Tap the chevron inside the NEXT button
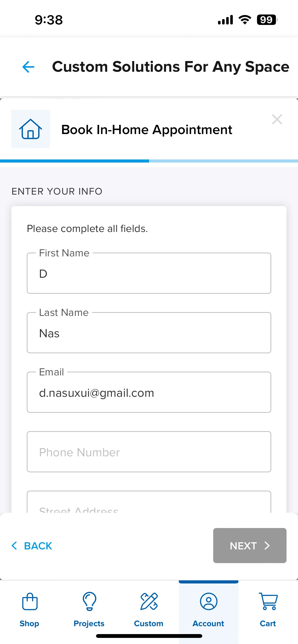 (x=267, y=546)
